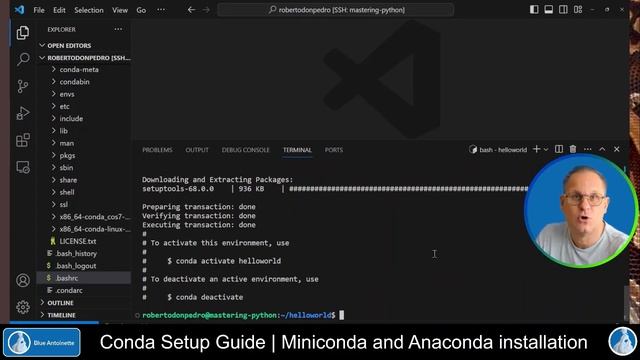This screenshot has height=360, width=640.
Task: Switch to the Ports tab
Action: coord(334,150)
